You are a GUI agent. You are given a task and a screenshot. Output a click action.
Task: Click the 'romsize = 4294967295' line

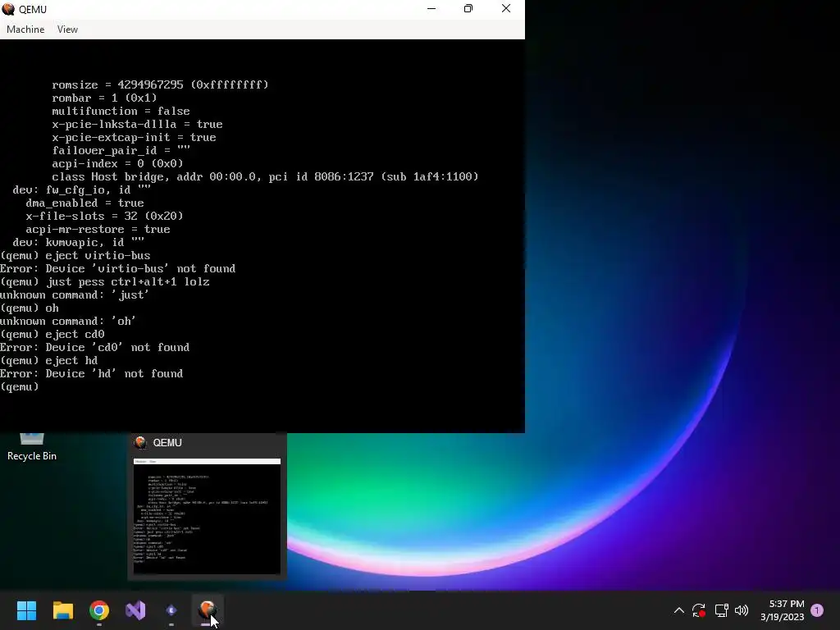click(x=160, y=84)
